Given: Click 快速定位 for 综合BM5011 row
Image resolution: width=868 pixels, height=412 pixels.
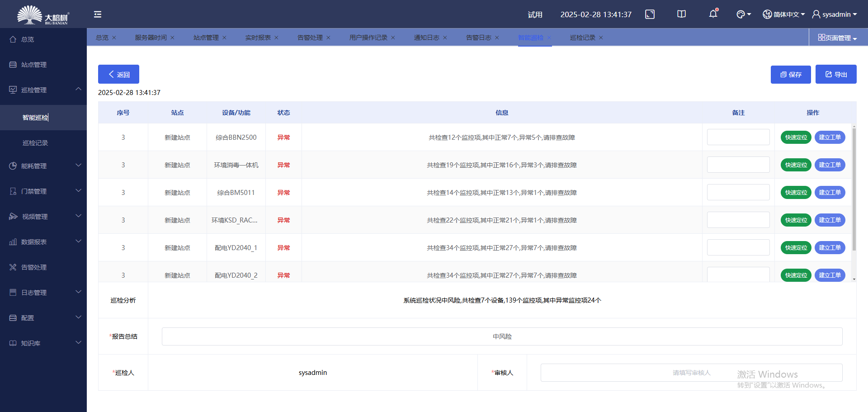Looking at the screenshot, I should point(796,193).
